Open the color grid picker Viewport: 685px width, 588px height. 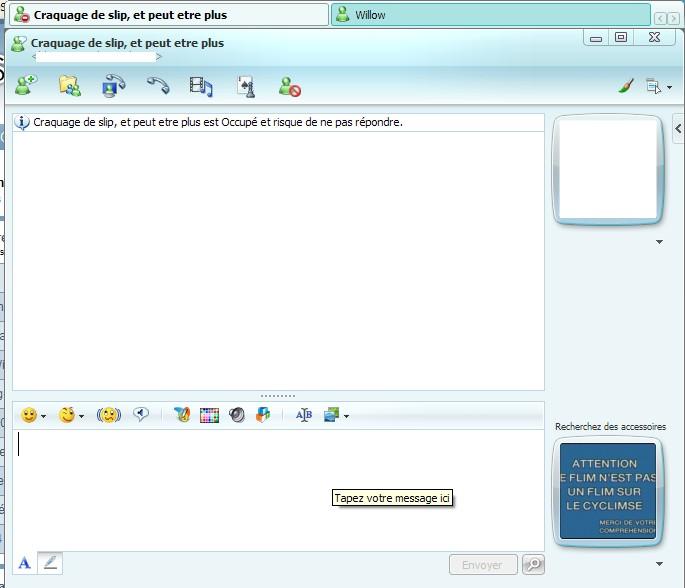(209, 415)
